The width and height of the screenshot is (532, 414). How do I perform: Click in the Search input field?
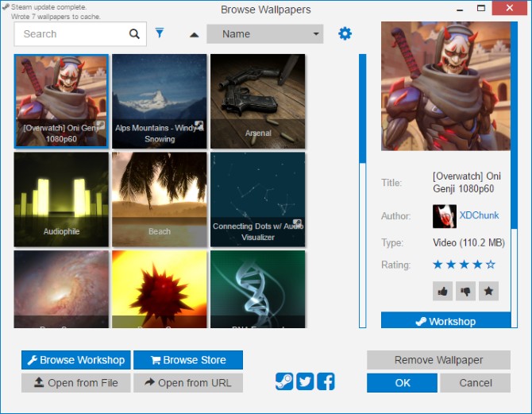tap(71, 34)
